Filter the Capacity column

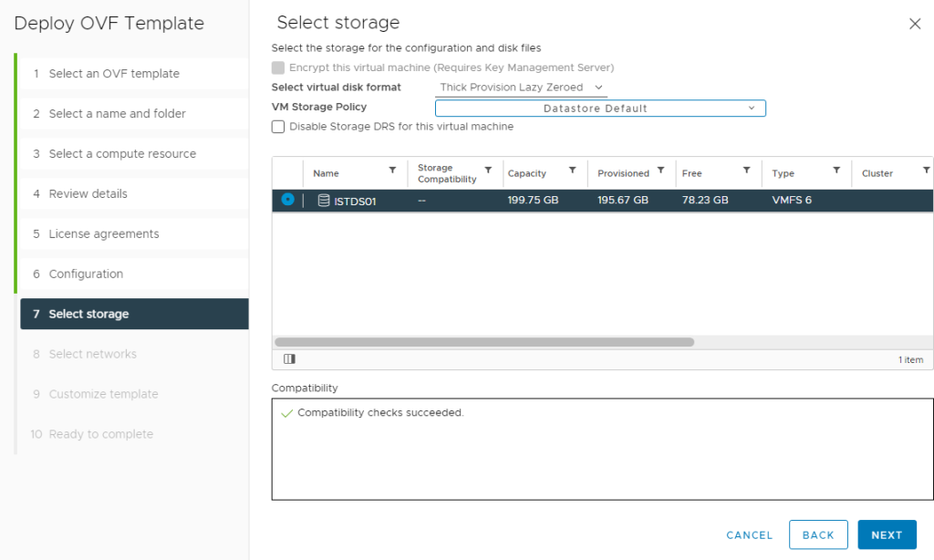tap(573, 171)
